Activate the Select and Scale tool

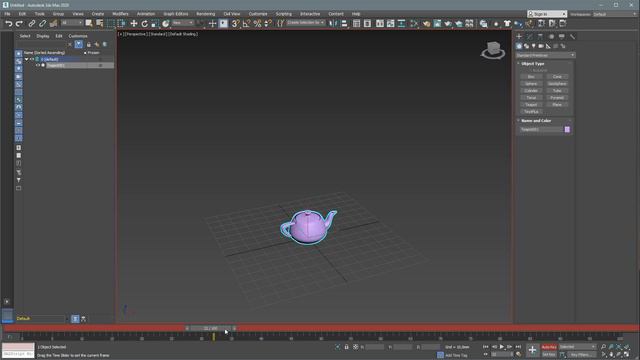pos(155,24)
